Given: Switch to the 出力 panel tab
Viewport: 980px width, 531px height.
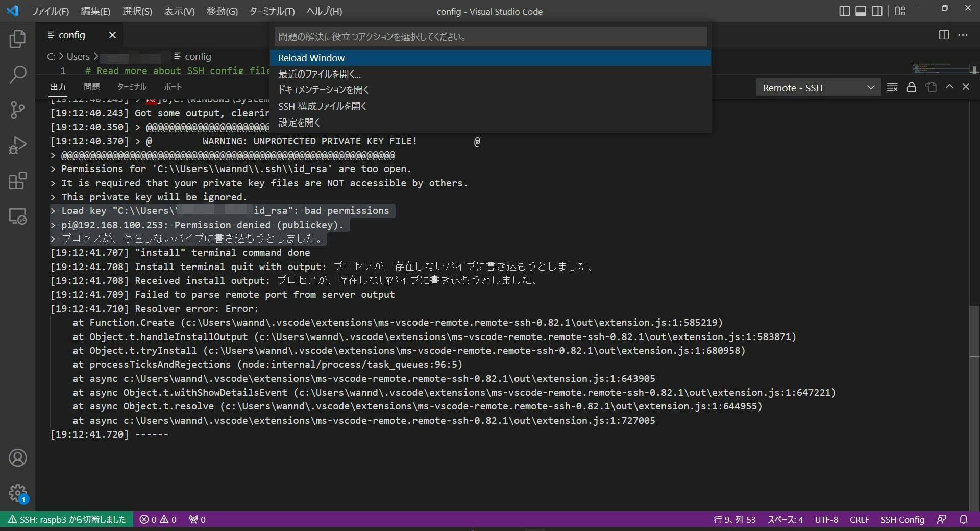Looking at the screenshot, I should [x=58, y=87].
